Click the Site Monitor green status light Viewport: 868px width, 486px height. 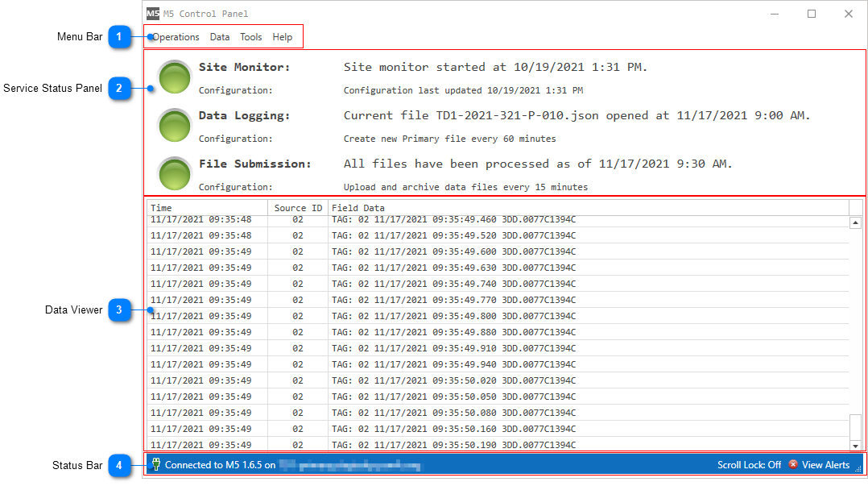pos(175,77)
